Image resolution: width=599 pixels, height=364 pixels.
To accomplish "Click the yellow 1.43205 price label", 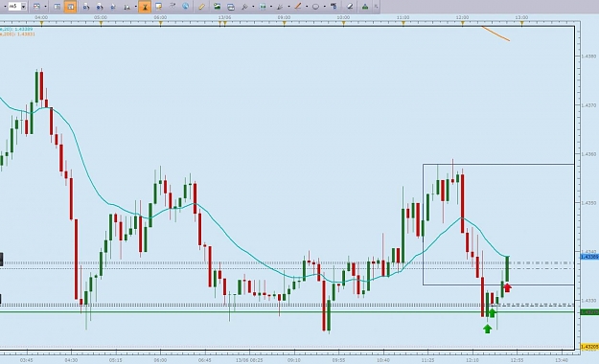I will (x=589, y=347).
